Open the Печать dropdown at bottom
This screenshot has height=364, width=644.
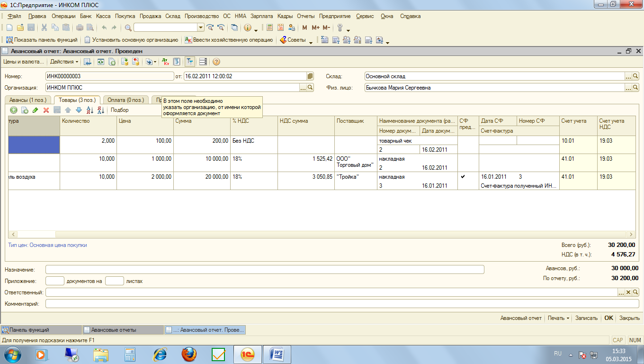[x=559, y=318]
